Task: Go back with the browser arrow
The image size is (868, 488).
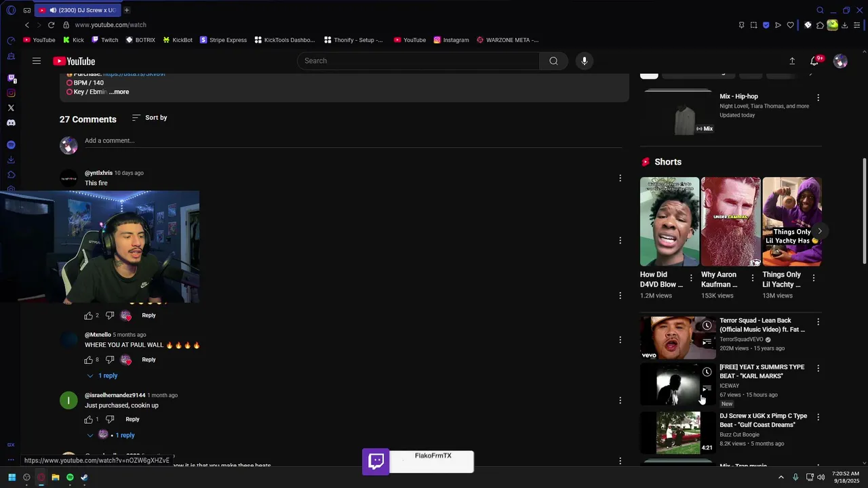Action: click(27, 25)
